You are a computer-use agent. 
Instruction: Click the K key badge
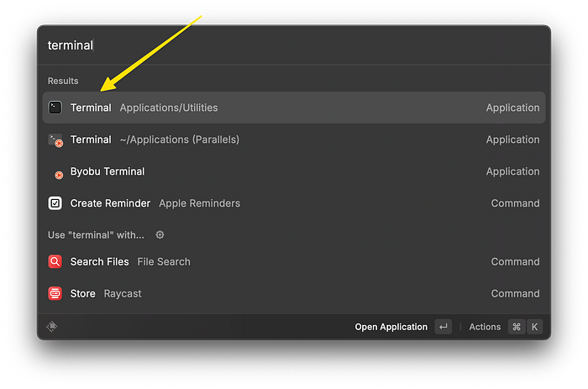coord(535,327)
